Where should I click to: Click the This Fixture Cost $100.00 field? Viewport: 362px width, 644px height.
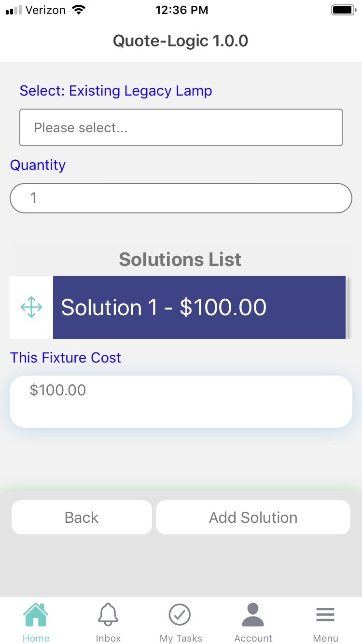181,401
